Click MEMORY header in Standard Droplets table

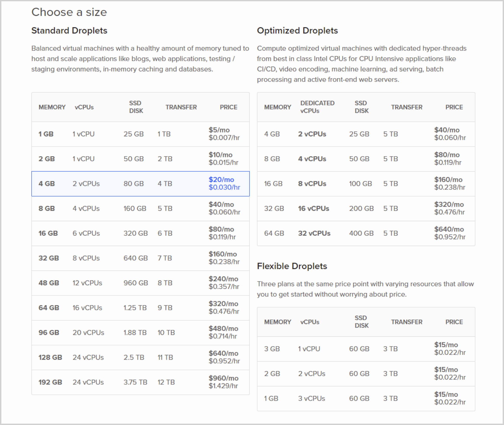(52, 107)
